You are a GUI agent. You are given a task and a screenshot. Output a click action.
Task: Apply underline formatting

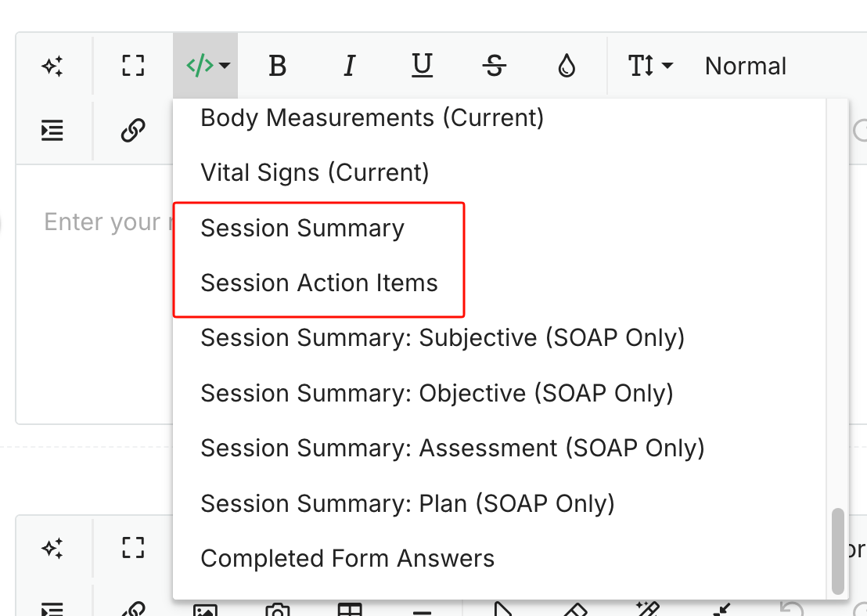(x=422, y=66)
